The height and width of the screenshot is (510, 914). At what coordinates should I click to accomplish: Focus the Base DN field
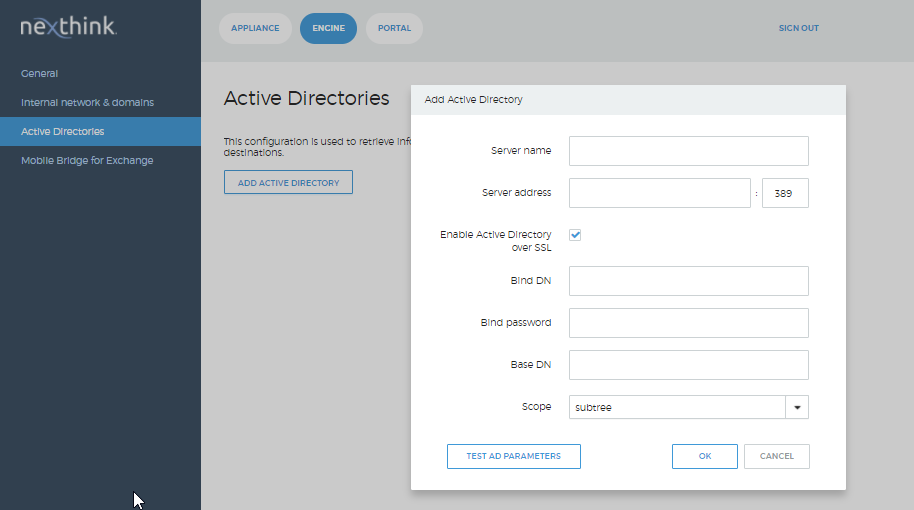point(688,365)
